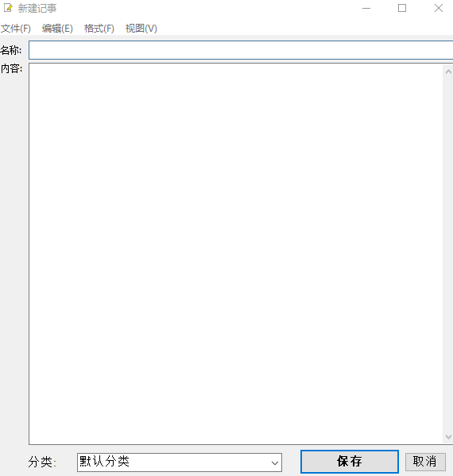This screenshot has height=476, width=453.
Task: Click the 新建记事 note icon in title bar
Action: [x=8, y=8]
